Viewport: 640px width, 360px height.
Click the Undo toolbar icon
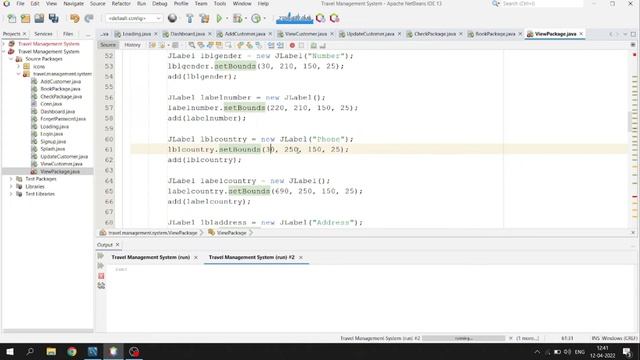point(74,18)
